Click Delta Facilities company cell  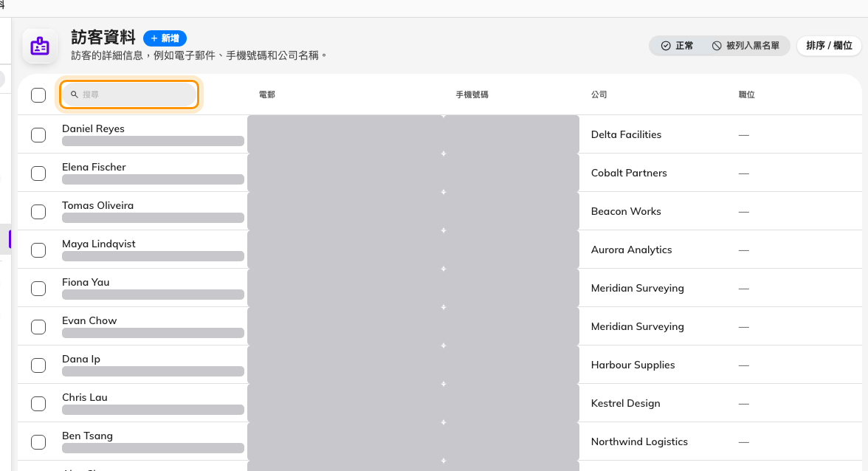[626, 134]
